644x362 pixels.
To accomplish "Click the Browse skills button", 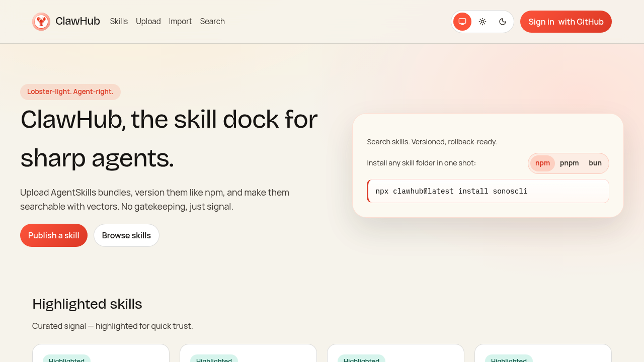I will pos(126,235).
